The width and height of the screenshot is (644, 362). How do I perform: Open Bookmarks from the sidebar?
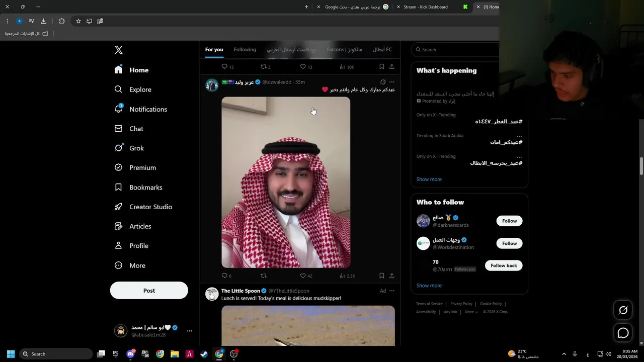tap(138, 187)
